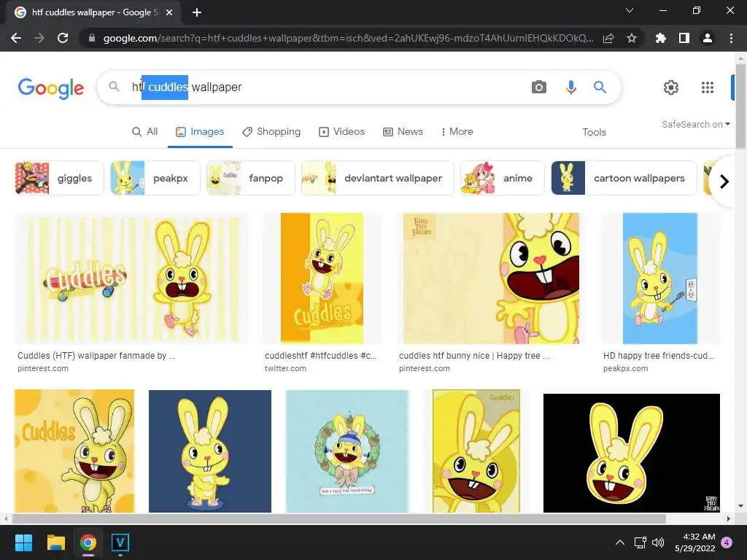
Task: Switch to Videos results
Action: (x=341, y=132)
